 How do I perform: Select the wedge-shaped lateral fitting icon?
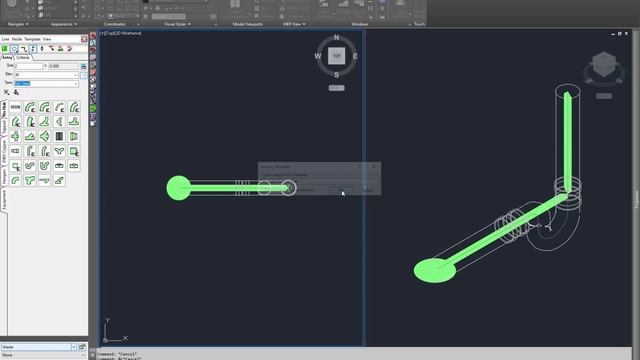pos(30,136)
